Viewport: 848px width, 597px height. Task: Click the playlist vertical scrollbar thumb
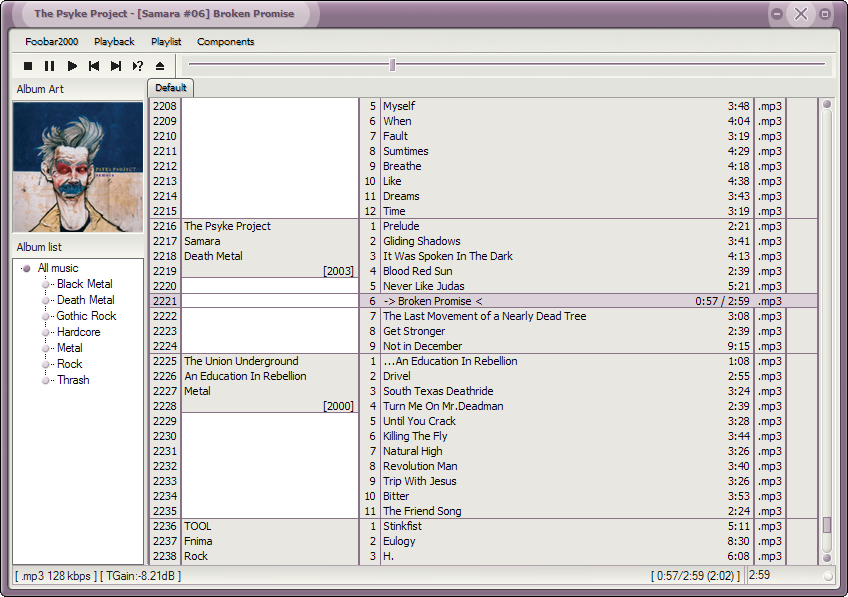point(826,525)
